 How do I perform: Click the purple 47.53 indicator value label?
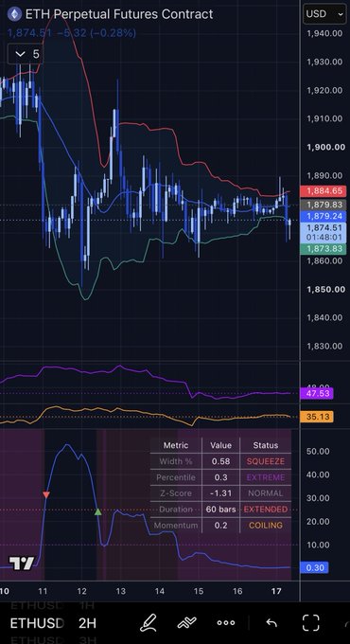coord(317,393)
